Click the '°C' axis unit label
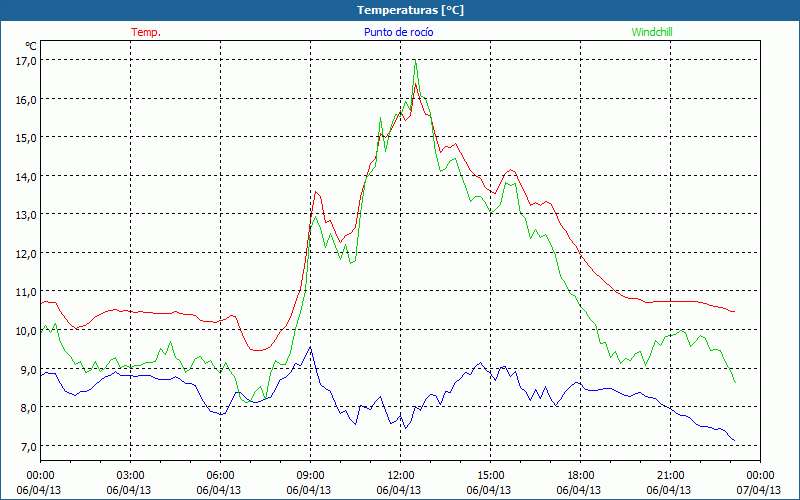The height and width of the screenshot is (500, 800). 31,46
